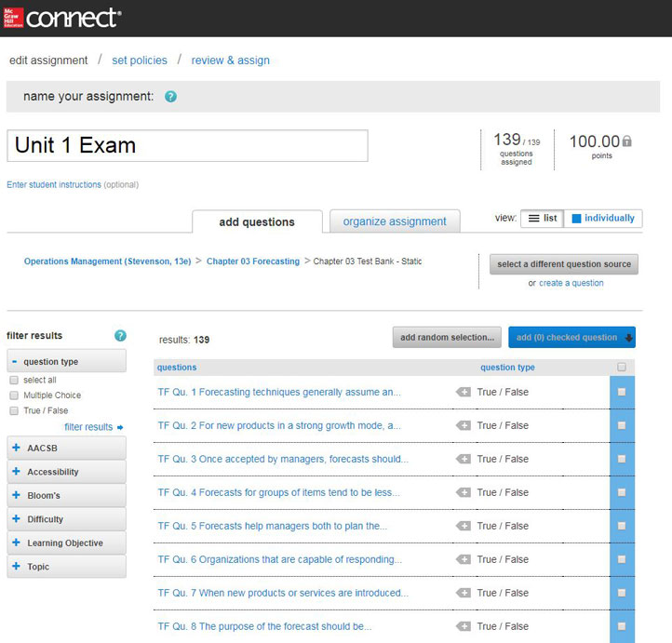Tick the checkbox for TF Qu. 2
The width and height of the screenshot is (672, 643).
622,426
